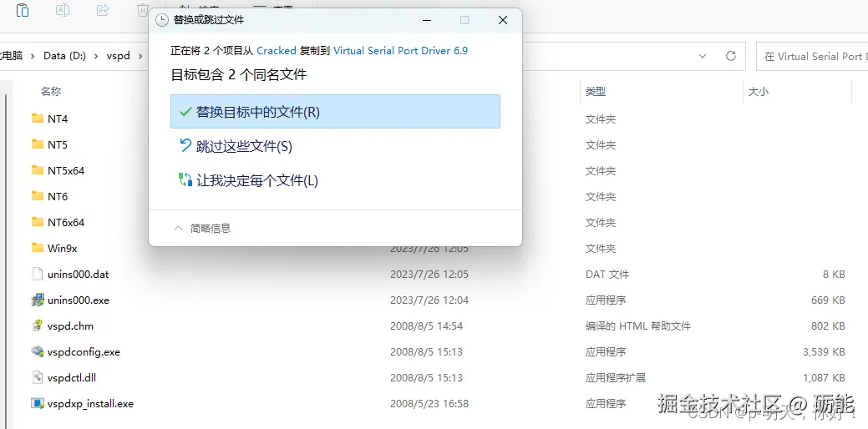Screen dimensions: 868x429
Task: Go to vspd in the breadcrumb
Action: pos(119,56)
